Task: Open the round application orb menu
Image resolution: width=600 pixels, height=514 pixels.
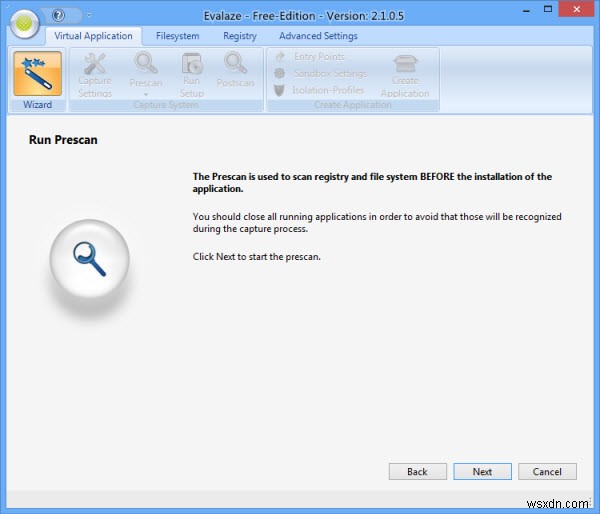Action: [x=24, y=24]
